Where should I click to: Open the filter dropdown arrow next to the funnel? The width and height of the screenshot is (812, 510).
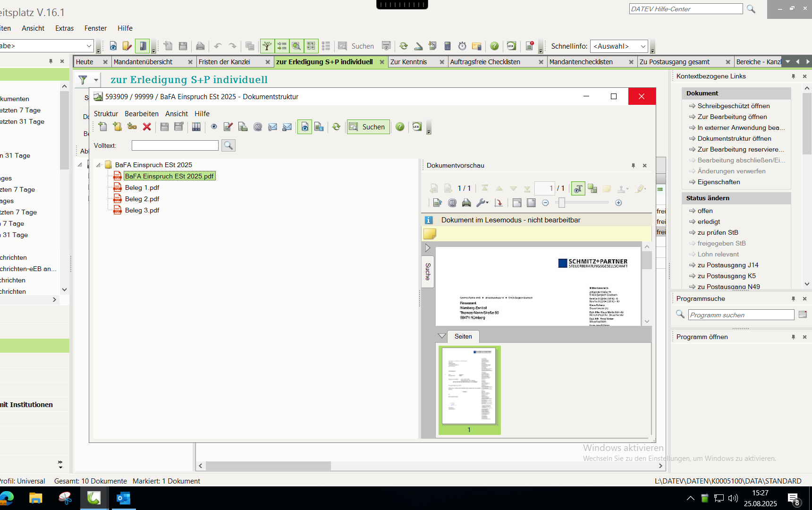[x=96, y=80]
